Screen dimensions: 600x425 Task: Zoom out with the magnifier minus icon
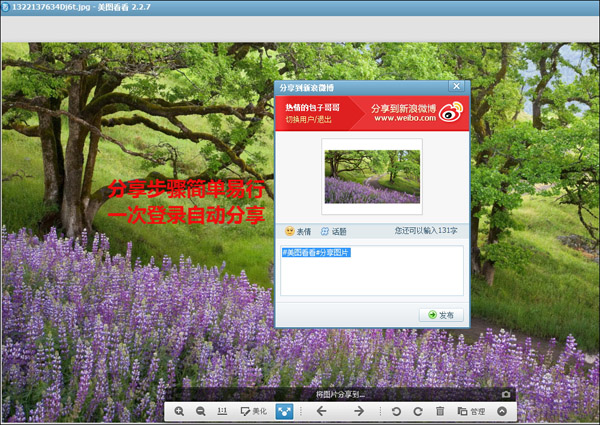click(201, 411)
